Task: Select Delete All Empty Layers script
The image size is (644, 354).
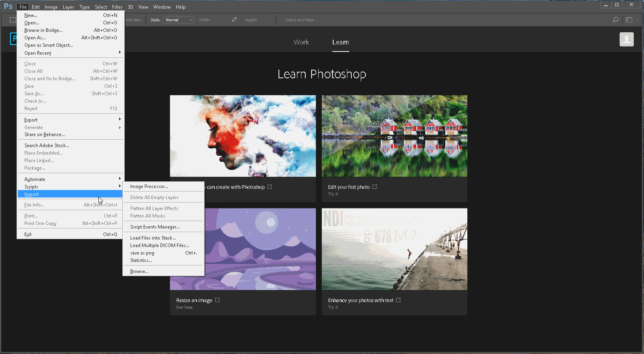Action: (163, 197)
